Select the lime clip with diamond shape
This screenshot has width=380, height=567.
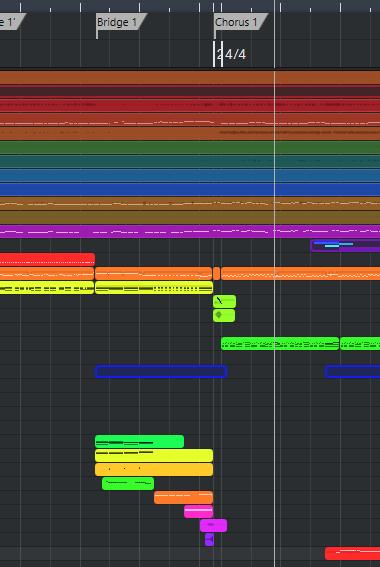coord(224,315)
